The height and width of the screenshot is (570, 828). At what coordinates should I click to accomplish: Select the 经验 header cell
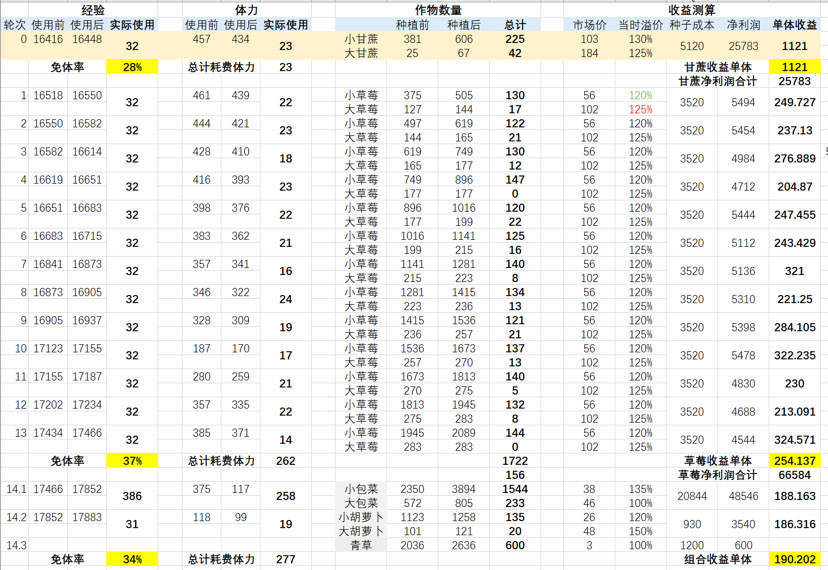[93, 10]
